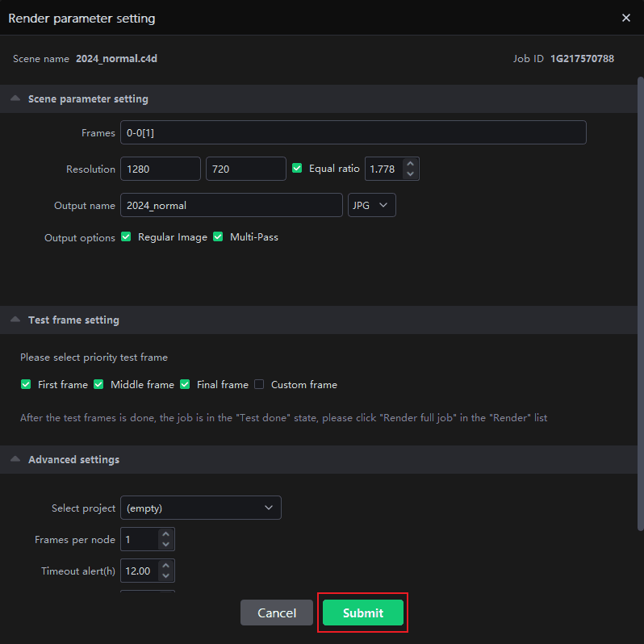Click the Frames input field
The height and width of the screenshot is (644, 644).
coord(353,132)
